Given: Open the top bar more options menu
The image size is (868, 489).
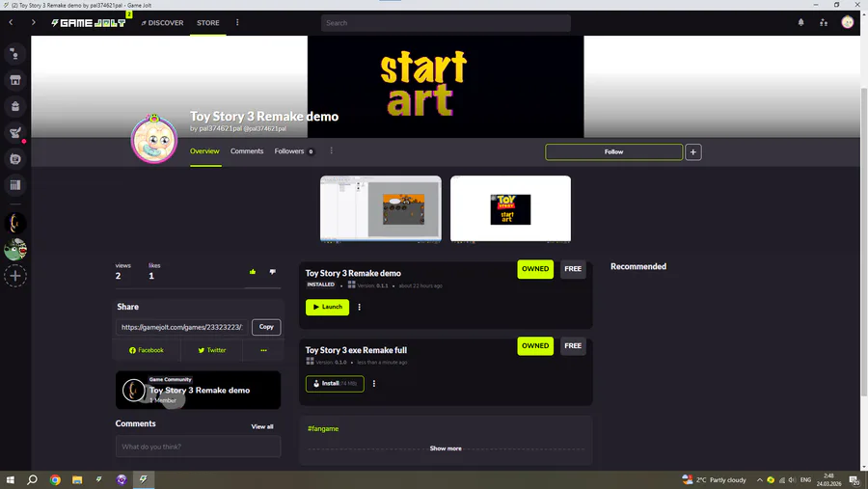Looking at the screenshot, I should click(237, 23).
